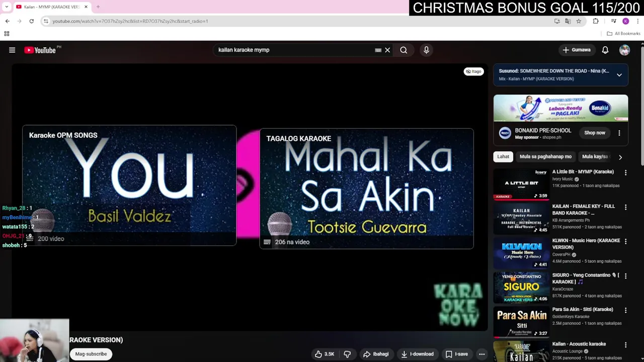Image resolution: width=644 pixels, height=362 pixels.
Task: Translate this page icon
Action: pos(568,21)
